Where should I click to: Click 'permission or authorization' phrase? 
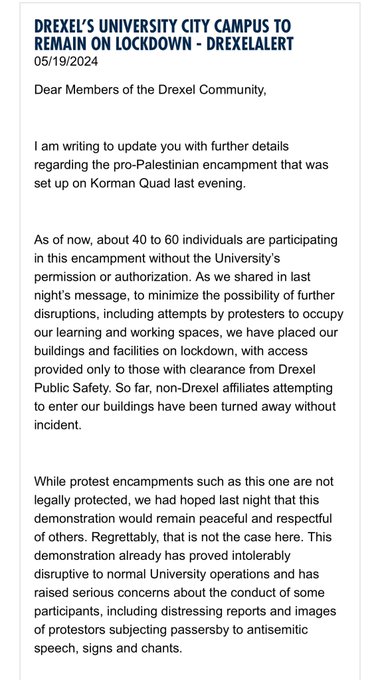pos(111,277)
